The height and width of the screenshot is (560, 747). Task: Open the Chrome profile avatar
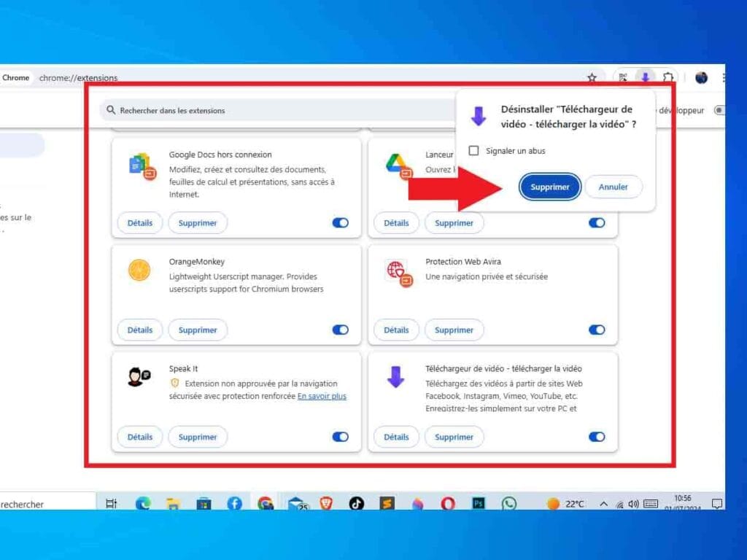[701, 78]
